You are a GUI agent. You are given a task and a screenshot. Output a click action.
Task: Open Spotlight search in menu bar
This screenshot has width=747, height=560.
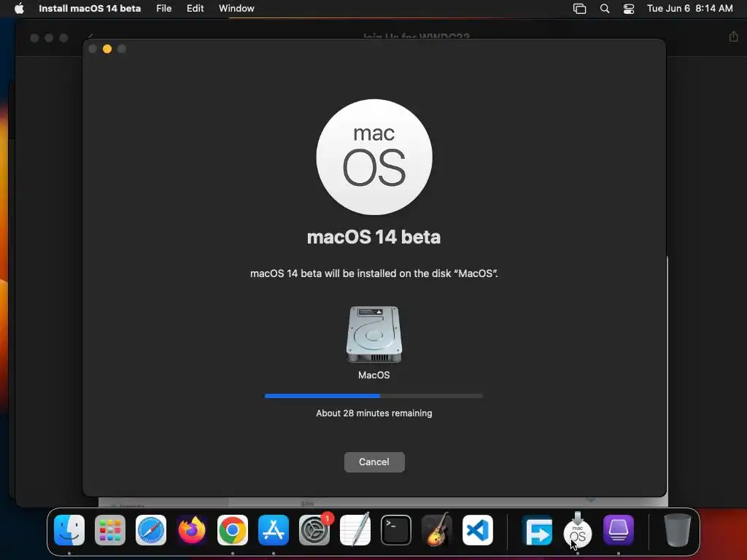pos(605,9)
